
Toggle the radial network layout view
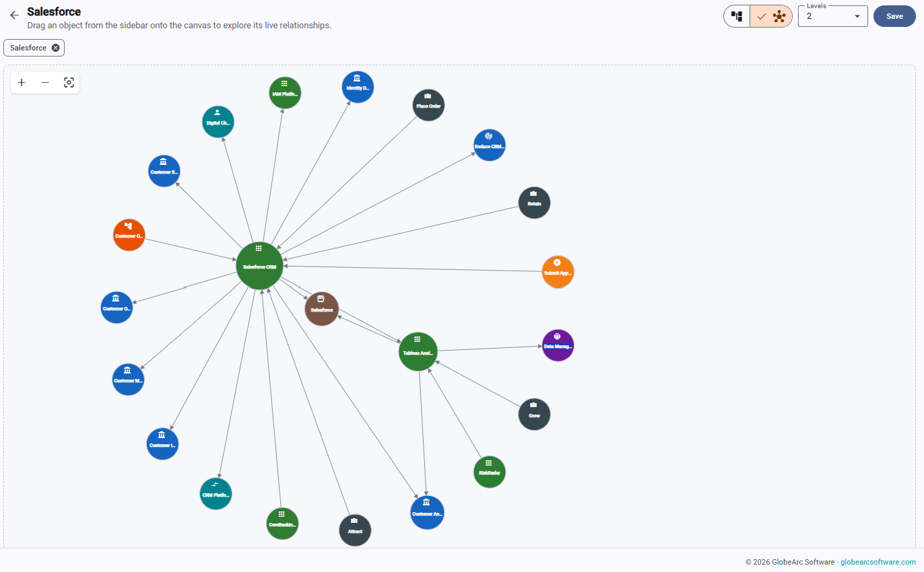click(771, 16)
